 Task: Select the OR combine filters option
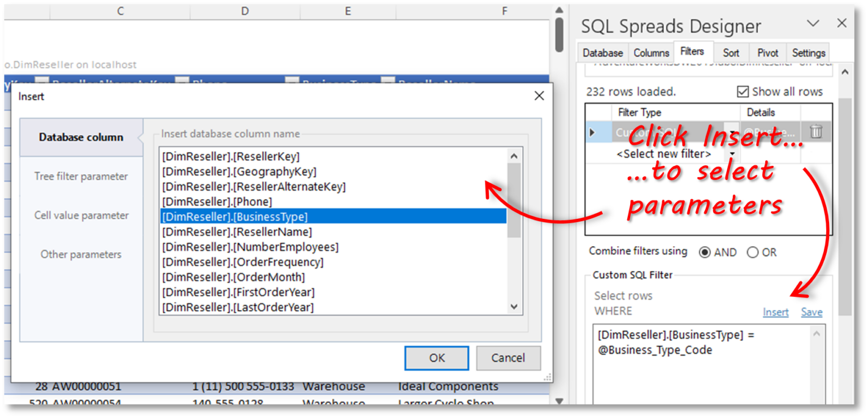click(x=753, y=253)
